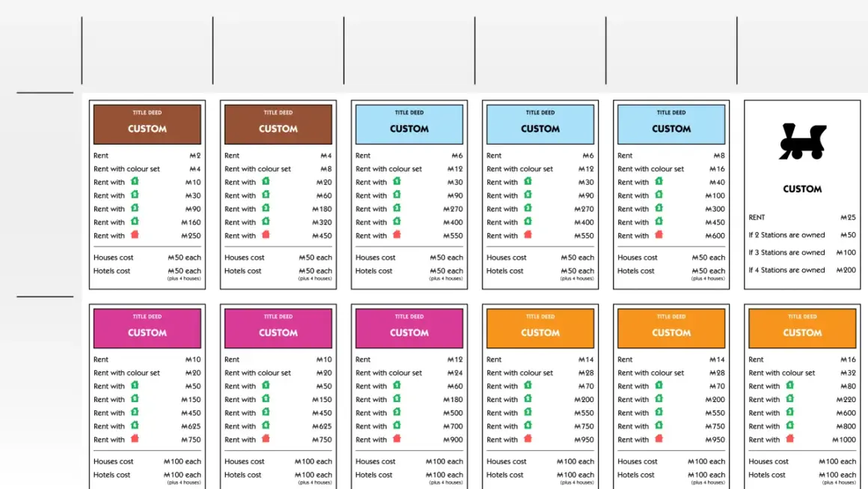This screenshot has height=489, width=868.
Task: Click the M32 colour set rent value
Action: click(848, 373)
